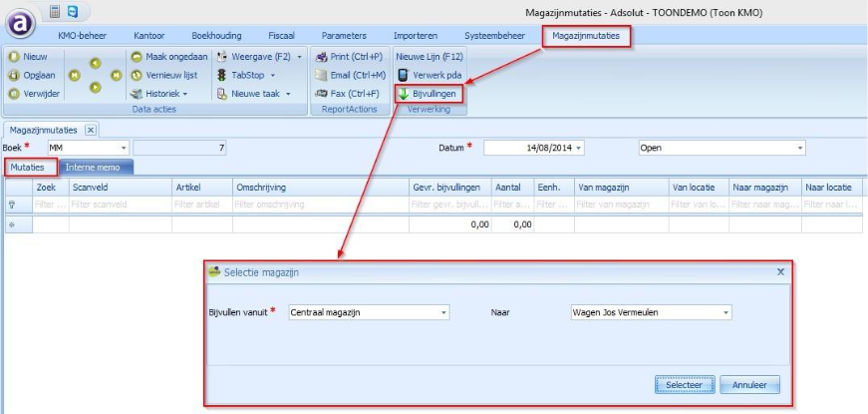The image size is (868, 414).
Task: Click the Vernieuw lijst refresh icon
Action: [137, 76]
